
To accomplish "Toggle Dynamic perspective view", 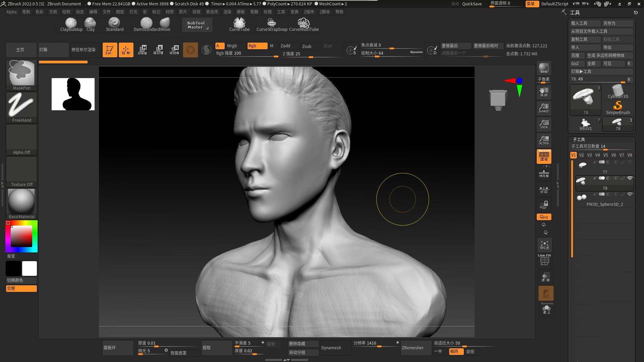I will click(544, 157).
